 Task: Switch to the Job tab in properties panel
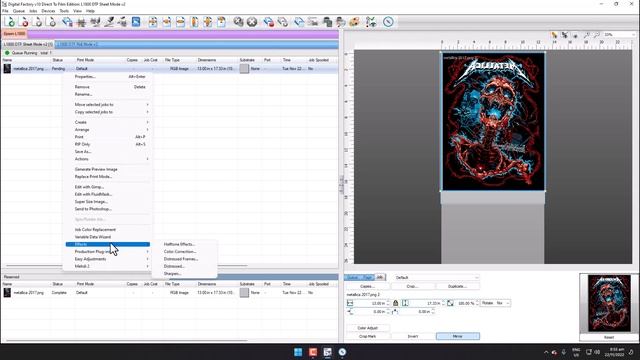(380, 278)
